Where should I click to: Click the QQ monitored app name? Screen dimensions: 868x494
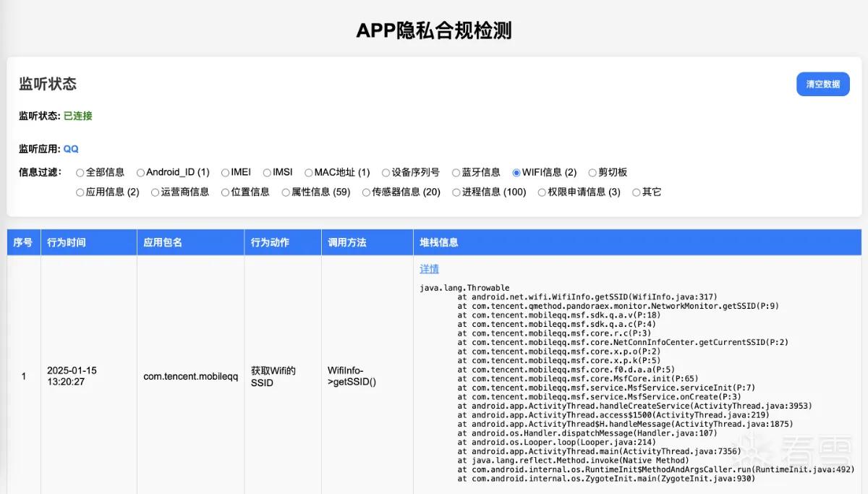[71, 149]
